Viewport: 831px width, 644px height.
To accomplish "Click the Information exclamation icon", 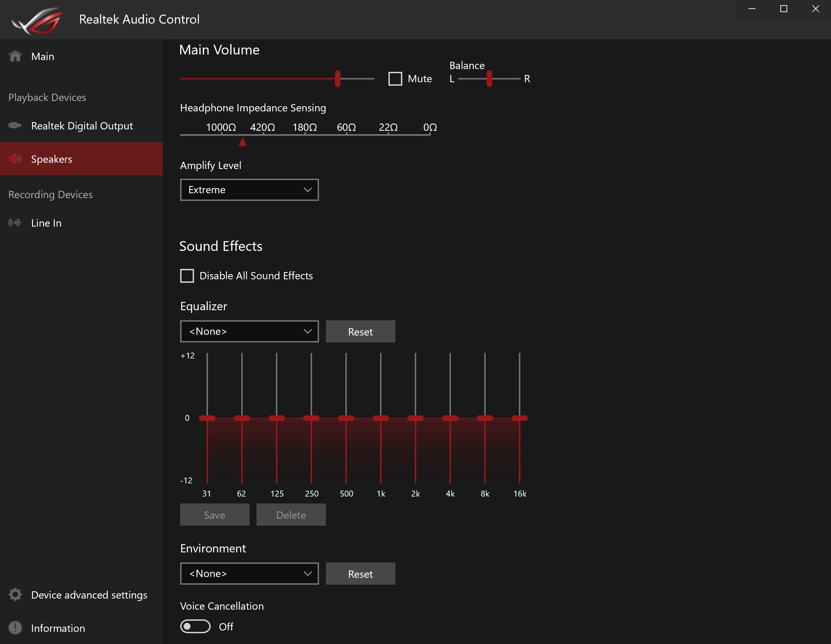I will (x=15, y=628).
